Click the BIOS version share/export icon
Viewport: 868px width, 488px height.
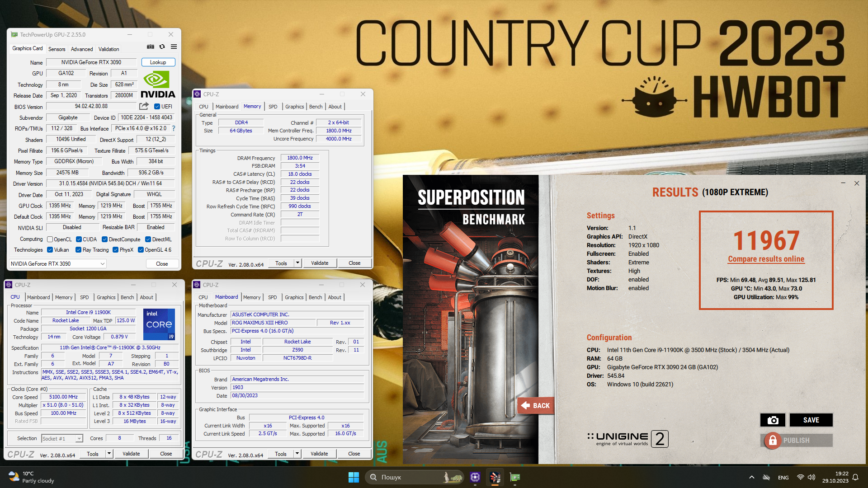coord(144,106)
